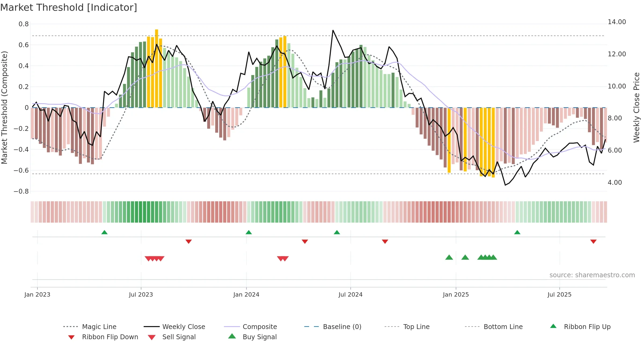Toggle the Sell Signal legend entry
The height and width of the screenshot is (362, 644).
tap(172, 337)
